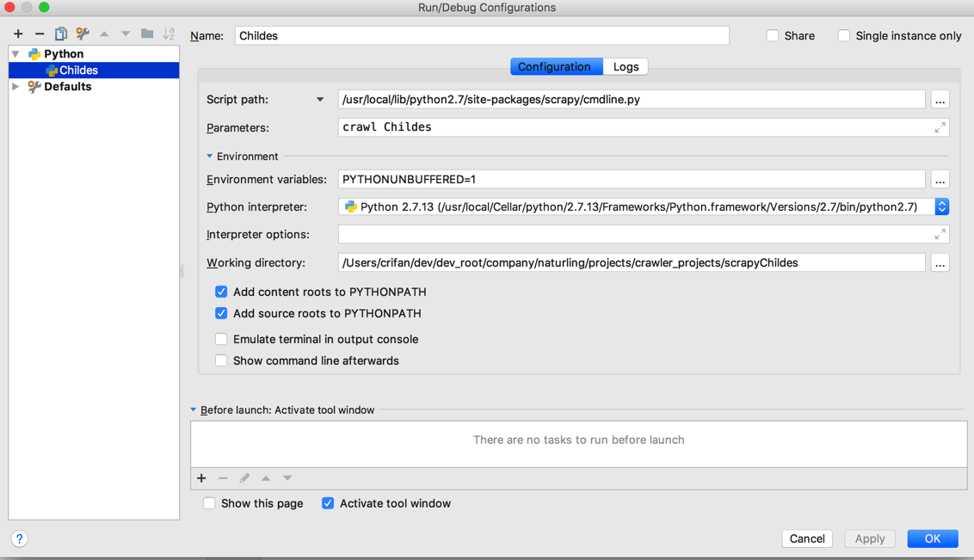Click the add new configuration plus icon
The height and width of the screenshot is (560, 974).
[x=18, y=34]
